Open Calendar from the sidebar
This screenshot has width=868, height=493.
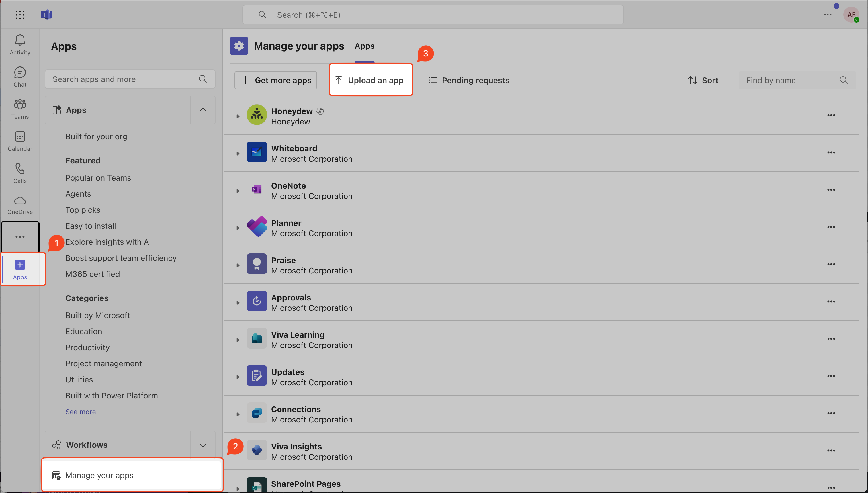click(20, 141)
